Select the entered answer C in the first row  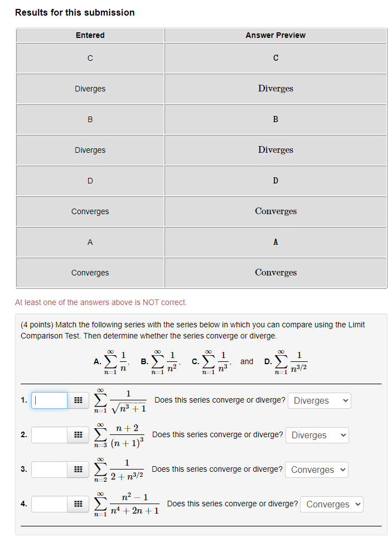[x=90, y=57]
